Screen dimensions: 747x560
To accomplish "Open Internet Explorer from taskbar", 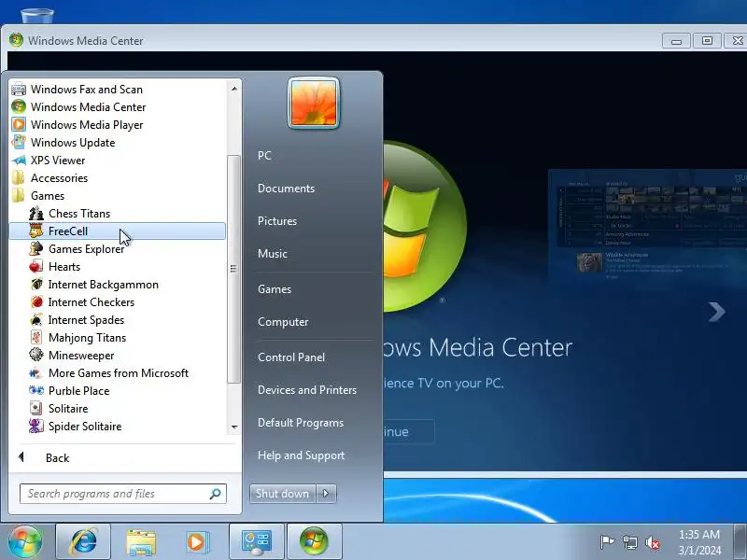I will coord(83,541).
